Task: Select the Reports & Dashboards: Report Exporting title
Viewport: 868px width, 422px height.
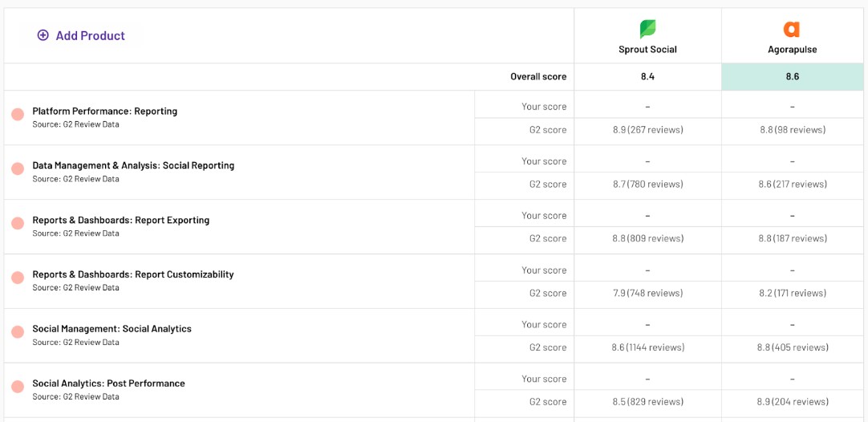Action: click(120, 220)
